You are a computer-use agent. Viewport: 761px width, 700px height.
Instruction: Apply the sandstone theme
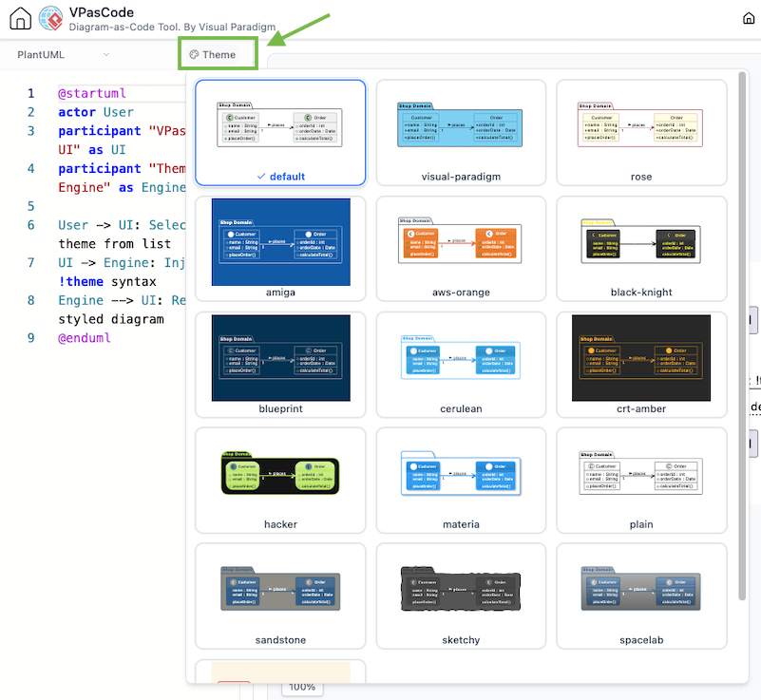tap(280, 596)
